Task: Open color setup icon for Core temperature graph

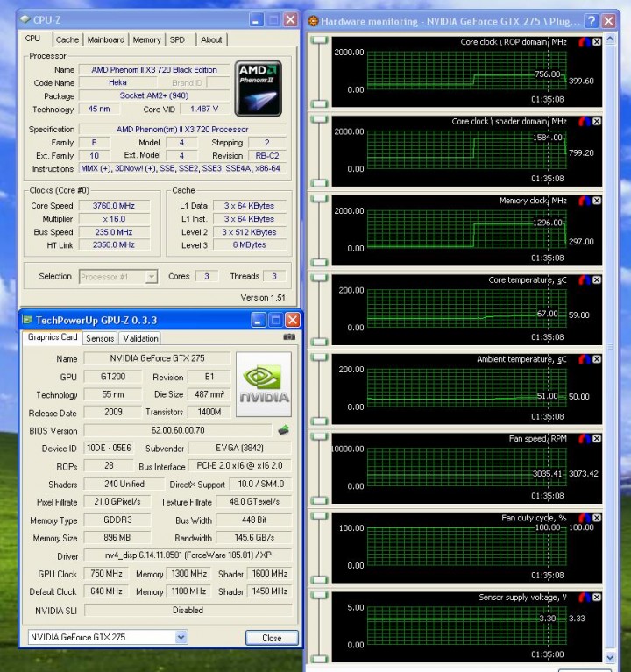Action: 585,279
